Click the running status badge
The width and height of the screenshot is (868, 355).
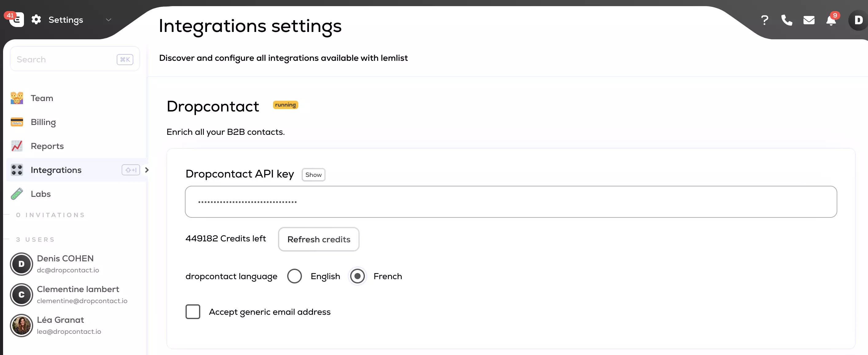[x=285, y=105]
